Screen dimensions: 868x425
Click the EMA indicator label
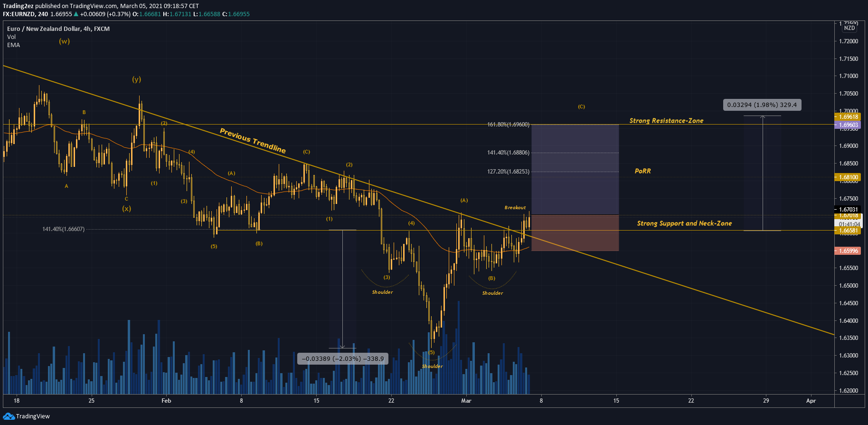pos(13,45)
